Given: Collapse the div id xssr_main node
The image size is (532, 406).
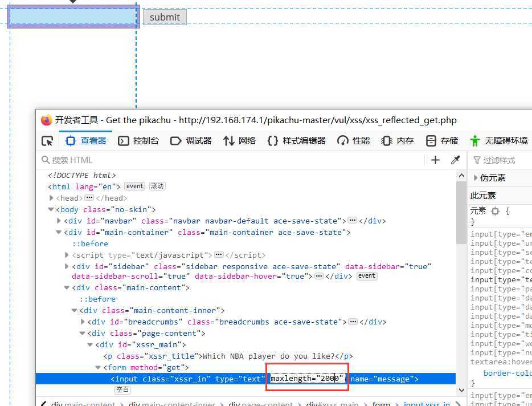Looking at the screenshot, I should 90,344.
